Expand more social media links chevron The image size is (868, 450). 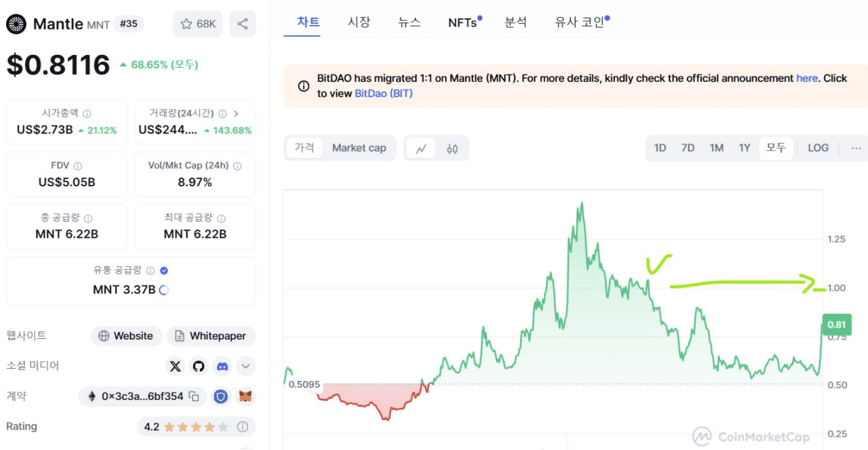tap(245, 366)
